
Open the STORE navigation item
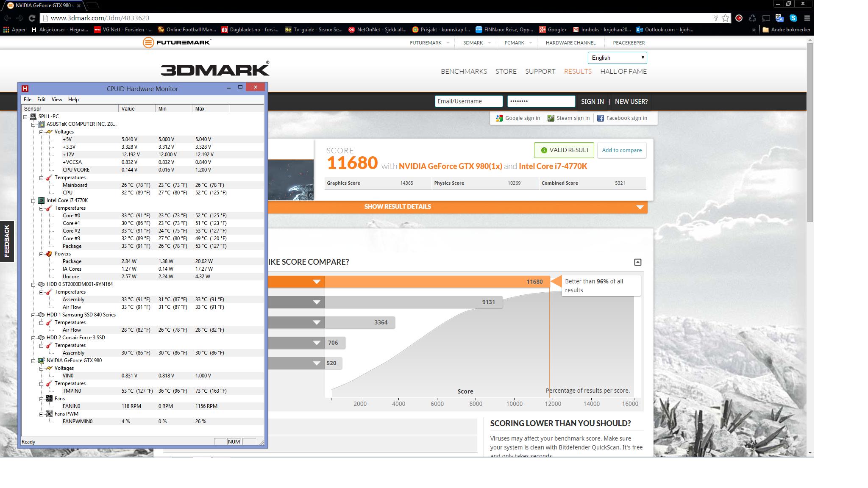click(506, 72)
